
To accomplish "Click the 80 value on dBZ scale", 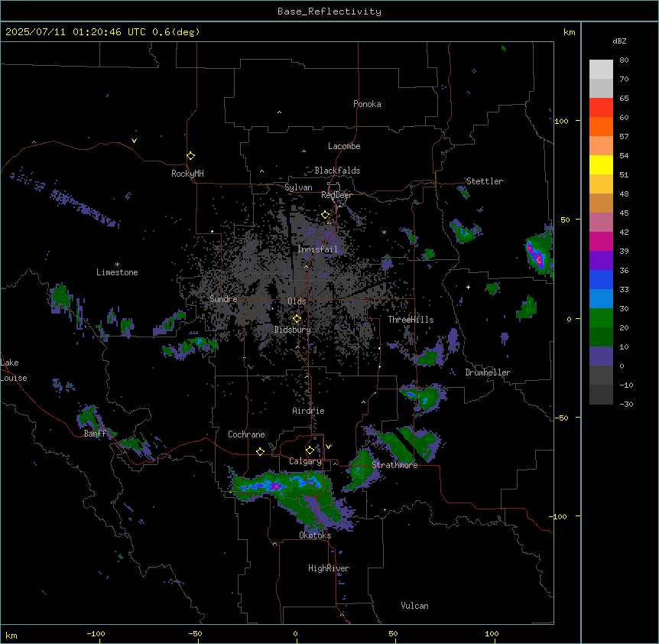I will 624,60.
